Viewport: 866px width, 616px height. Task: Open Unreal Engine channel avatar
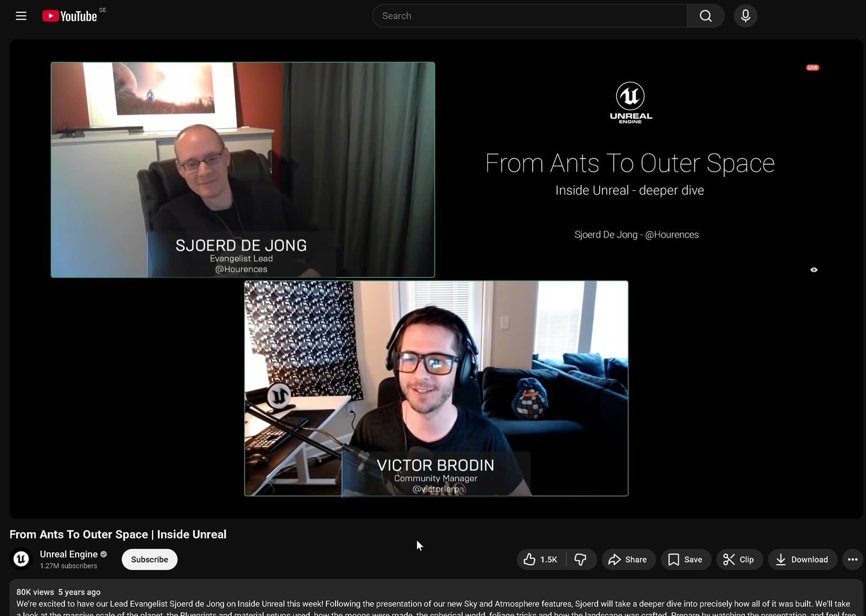21,559
